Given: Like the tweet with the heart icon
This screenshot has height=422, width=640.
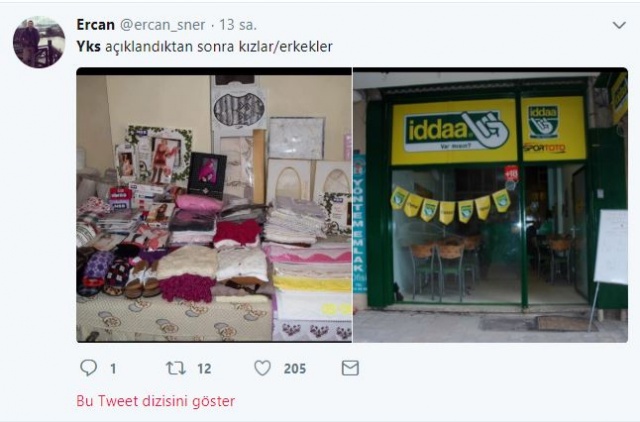Looking at the screenshot, I should tap(262, 368).
